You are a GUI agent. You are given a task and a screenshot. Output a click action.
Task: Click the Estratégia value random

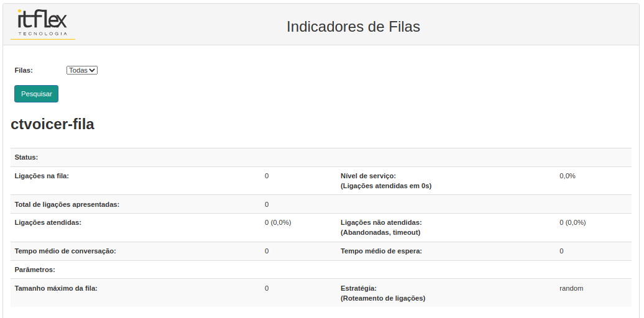click(571, 288)
